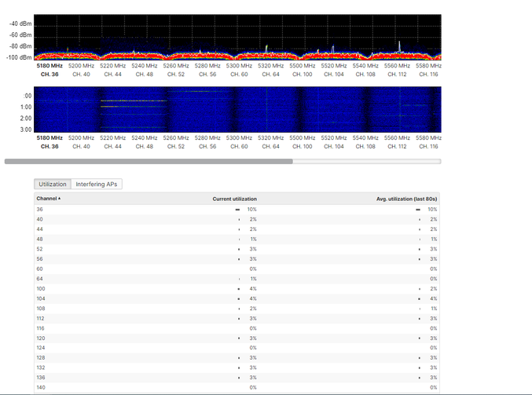Viewport: 532px width, 395px height.
Task: Select the channel 36 table row
Action: 237,210
